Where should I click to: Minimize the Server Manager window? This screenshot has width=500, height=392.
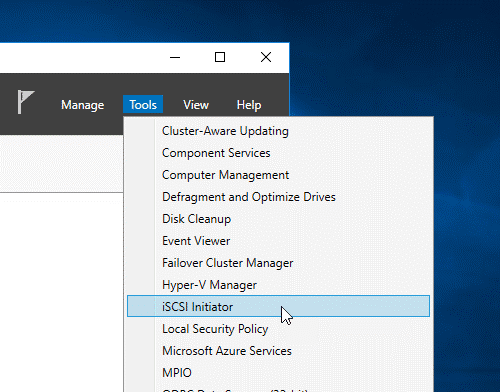pyautogui.click(x=175, y=57)
